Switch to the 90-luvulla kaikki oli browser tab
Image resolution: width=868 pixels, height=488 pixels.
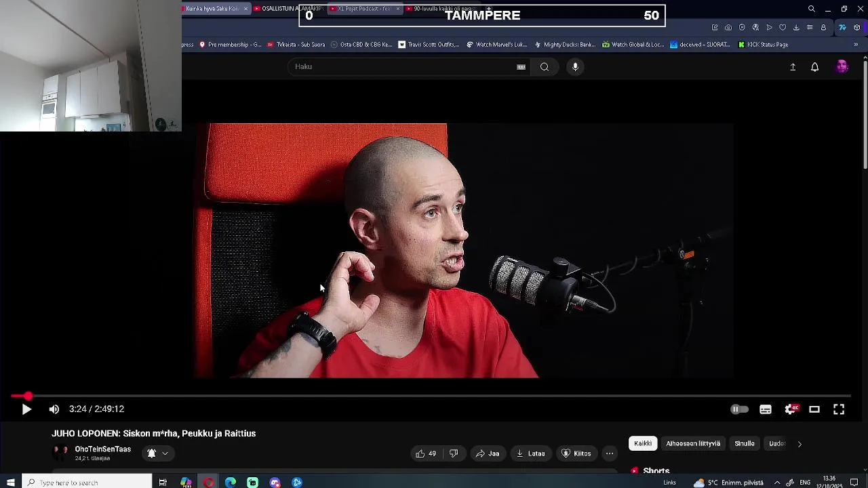[441, 9]
